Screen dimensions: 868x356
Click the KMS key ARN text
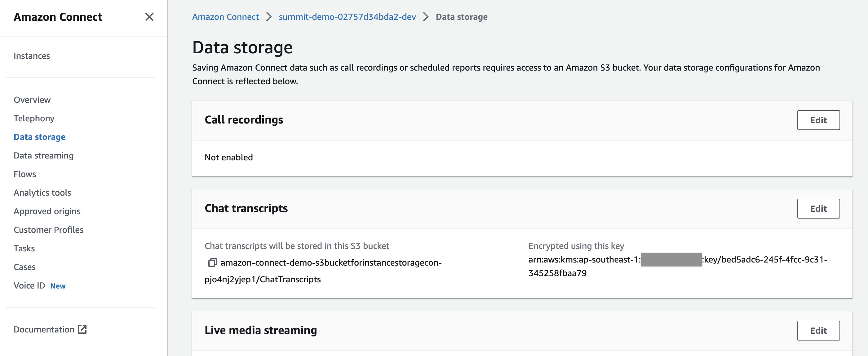point(678,266)
